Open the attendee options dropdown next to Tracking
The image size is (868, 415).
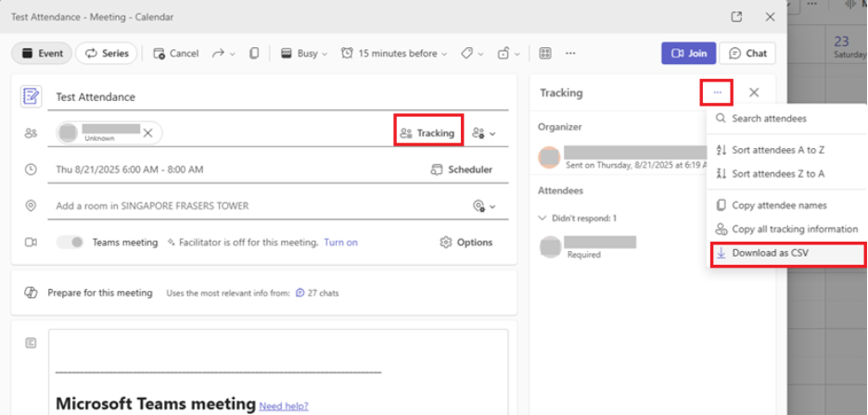coord(484,133)
